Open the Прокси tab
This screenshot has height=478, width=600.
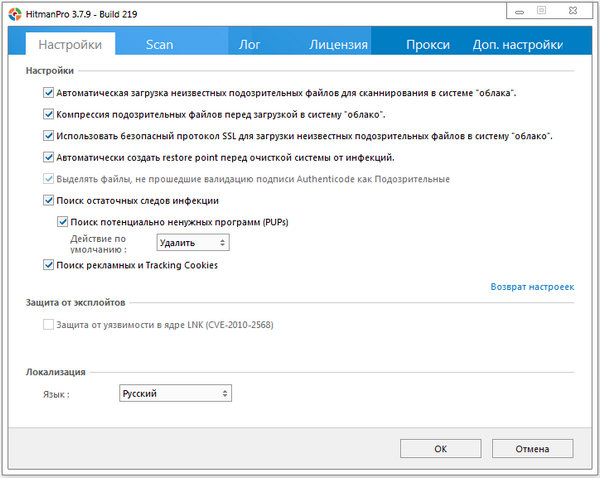pos(428,44)
